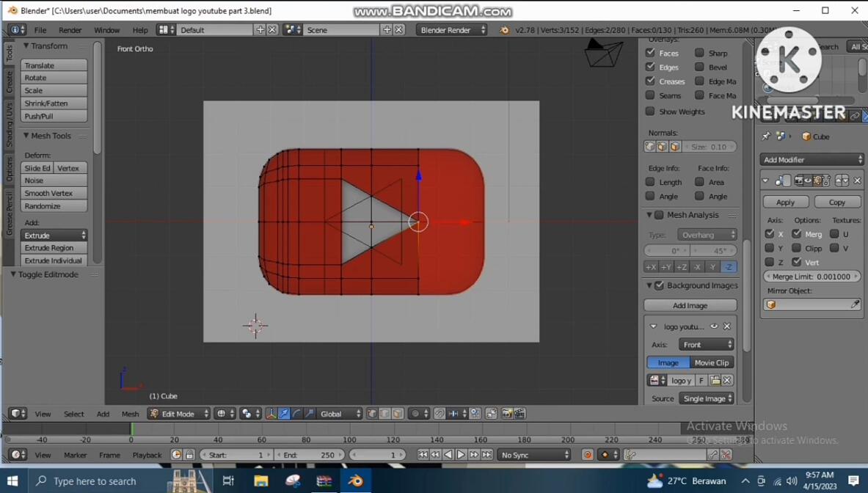Open the Mesh menu in the 3D view header
The height and width of the screenshot is (493, 868).
point(130,413)
